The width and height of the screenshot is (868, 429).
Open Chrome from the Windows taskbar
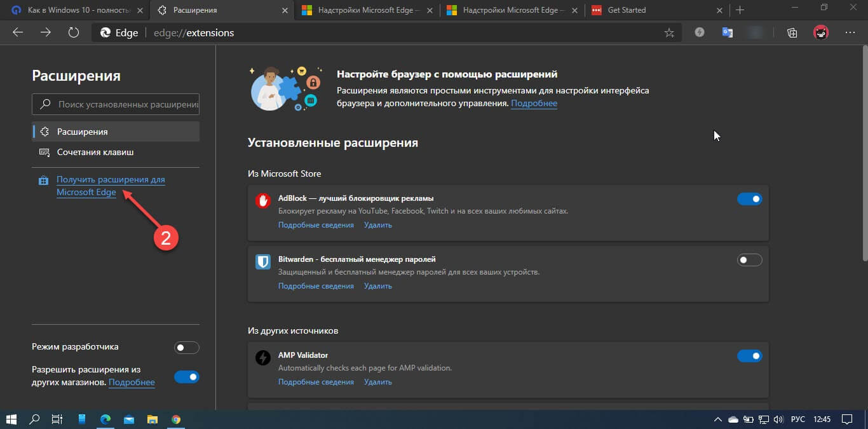(x=176, y=419)
